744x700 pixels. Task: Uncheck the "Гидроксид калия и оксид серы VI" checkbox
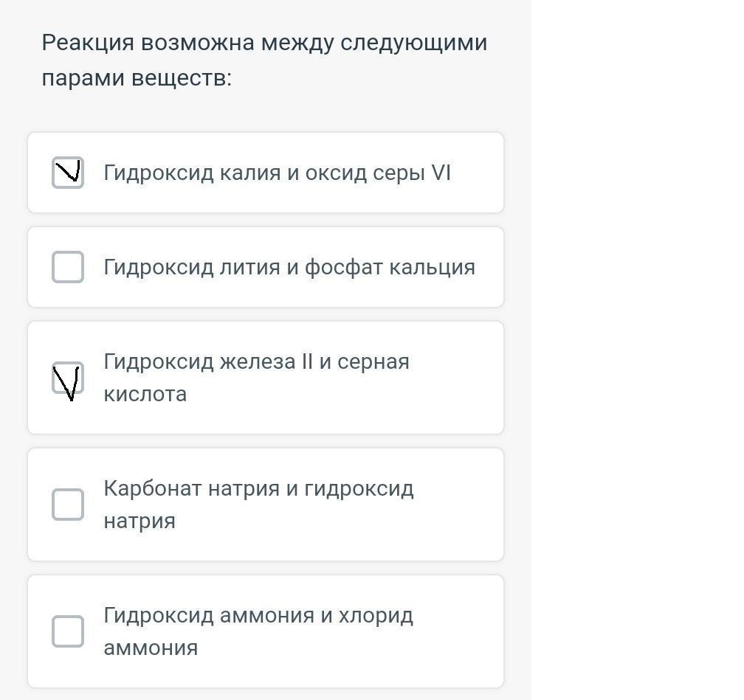(68, 173)
